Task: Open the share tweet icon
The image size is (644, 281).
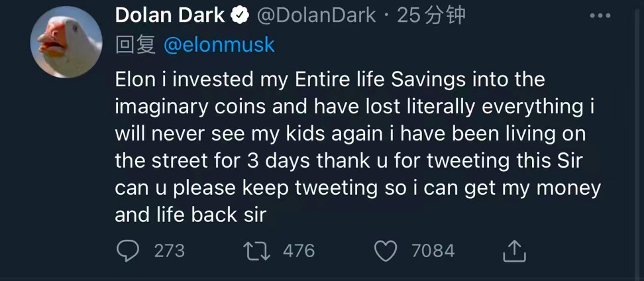Action: (x=514, y=251)
